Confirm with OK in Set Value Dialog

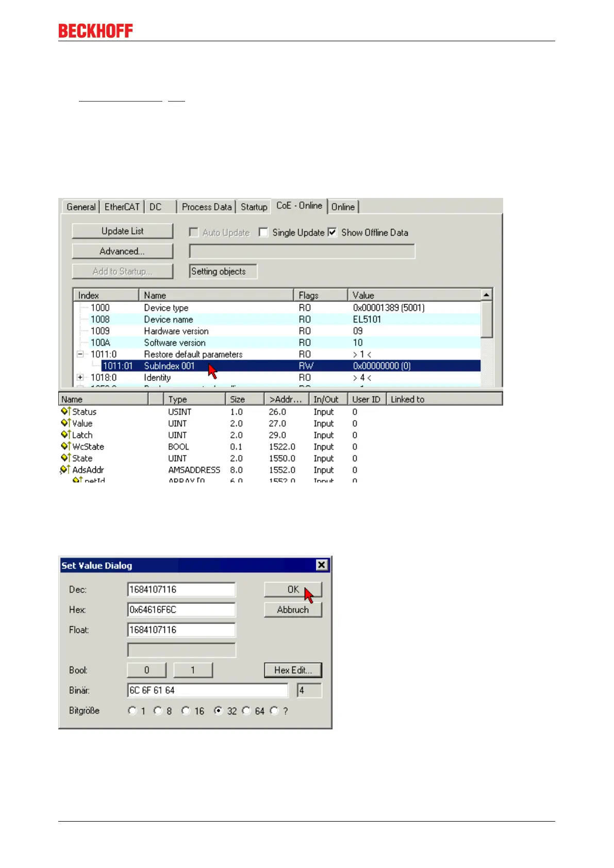[x=293, y=590]
